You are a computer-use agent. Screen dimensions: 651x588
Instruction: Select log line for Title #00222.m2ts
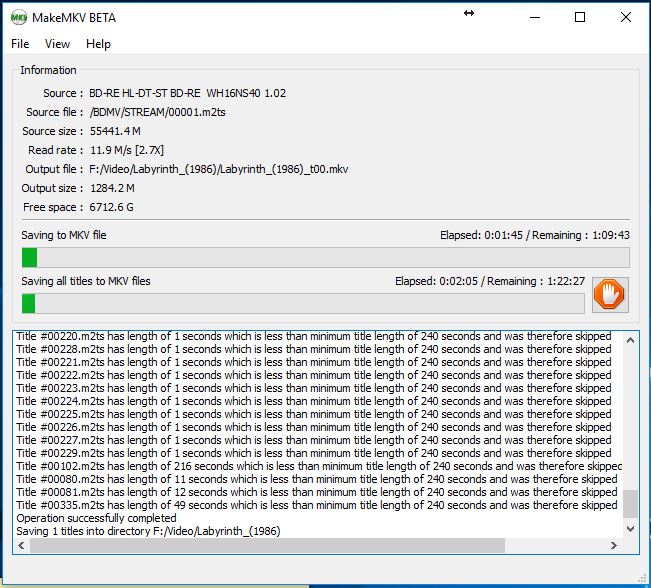tap(314, 375)
